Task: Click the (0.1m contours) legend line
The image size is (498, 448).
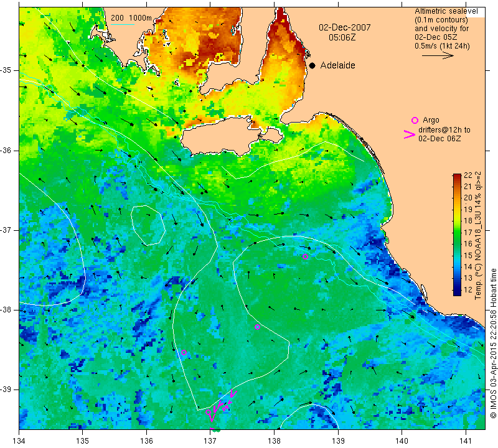Action: pos(441,20)
